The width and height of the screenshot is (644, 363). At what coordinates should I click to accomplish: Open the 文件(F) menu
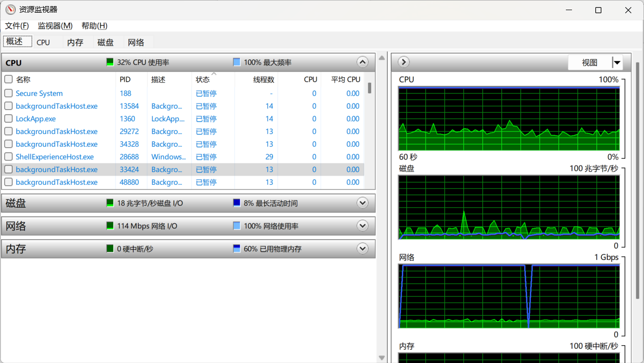click(x=17, y=25)
